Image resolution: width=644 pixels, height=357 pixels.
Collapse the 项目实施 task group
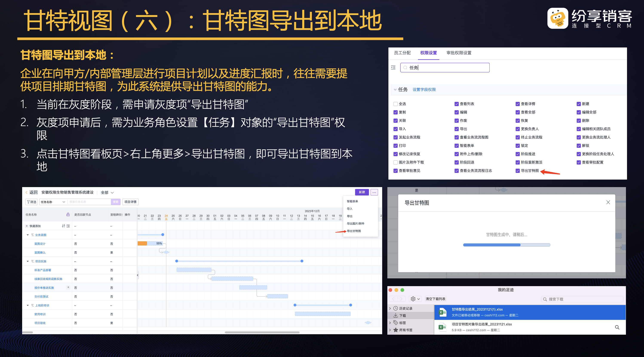point(28,261)
